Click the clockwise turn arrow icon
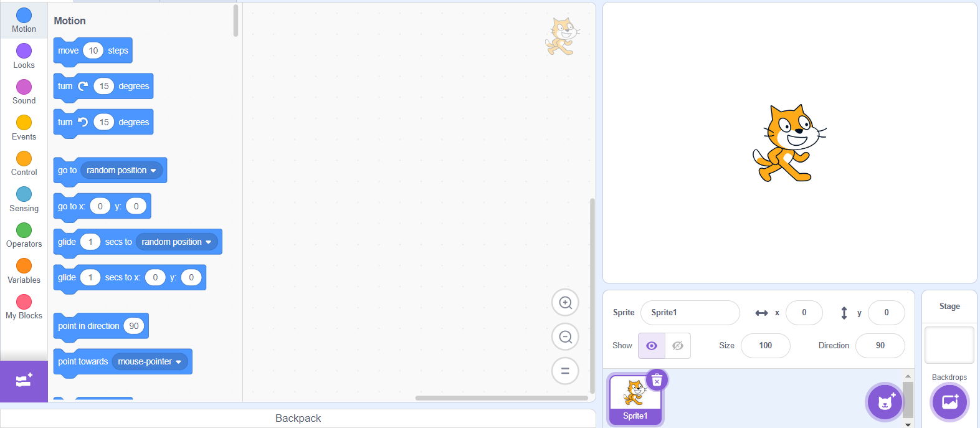The width and height of the screenshot is (980, 428). click(x=83, y=86)
